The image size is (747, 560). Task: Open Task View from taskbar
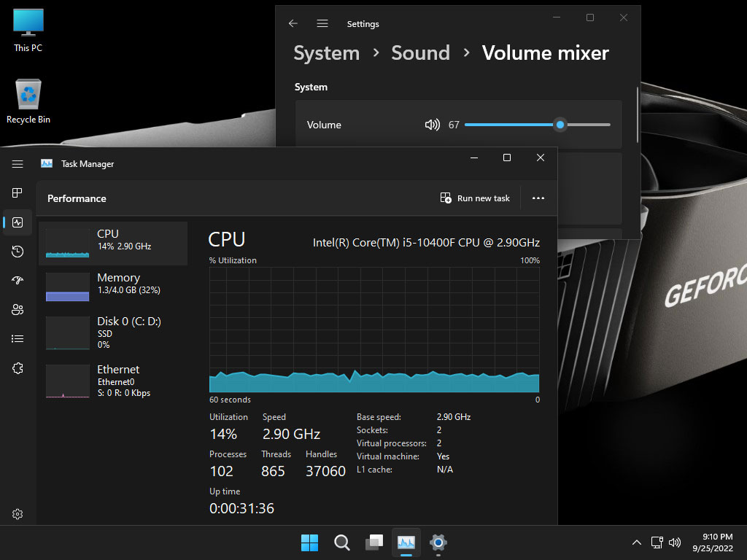tap(374, 542)
